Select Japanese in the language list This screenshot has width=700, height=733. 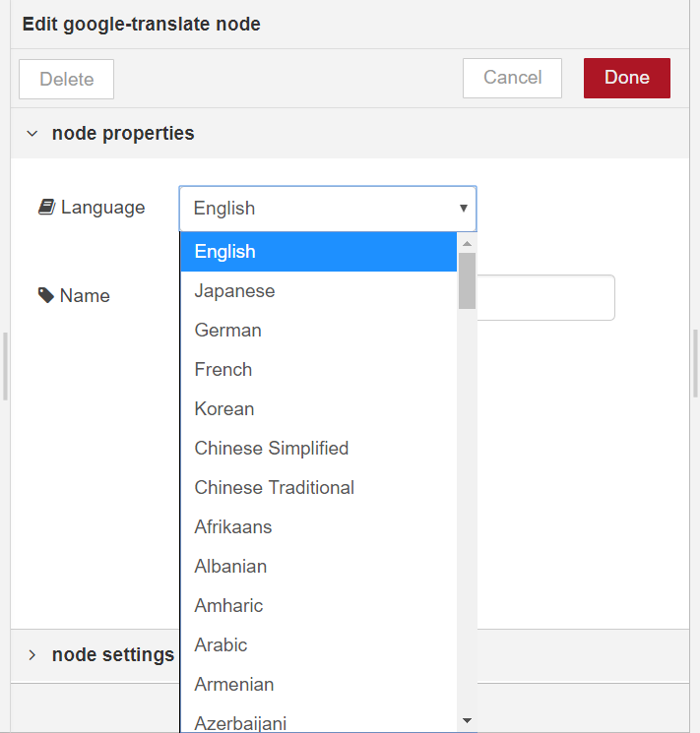(x=319, y=291)
